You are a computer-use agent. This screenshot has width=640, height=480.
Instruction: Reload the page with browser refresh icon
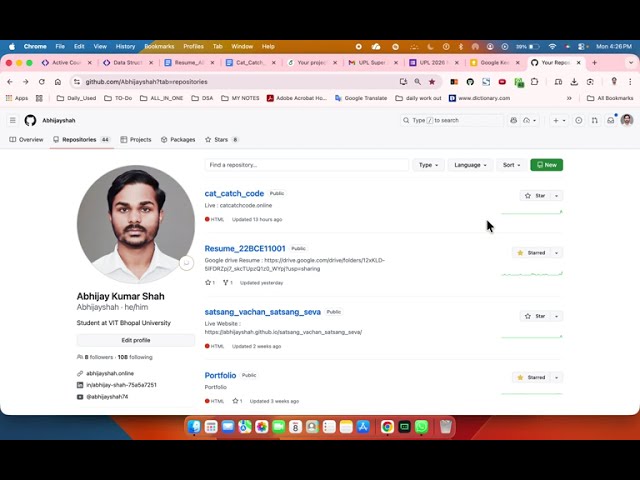point(41,82)
